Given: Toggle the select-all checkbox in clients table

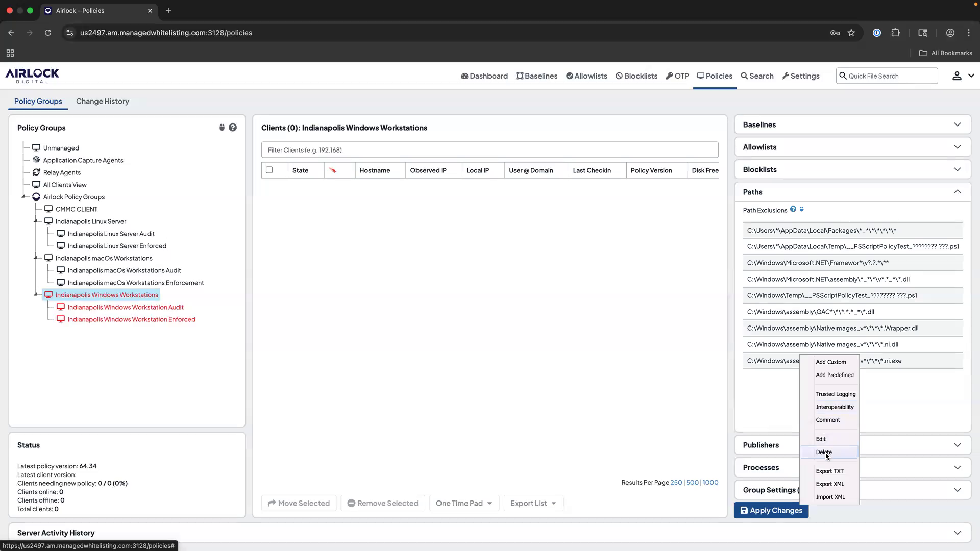Looking at the screenshot, I should point(269,170).
